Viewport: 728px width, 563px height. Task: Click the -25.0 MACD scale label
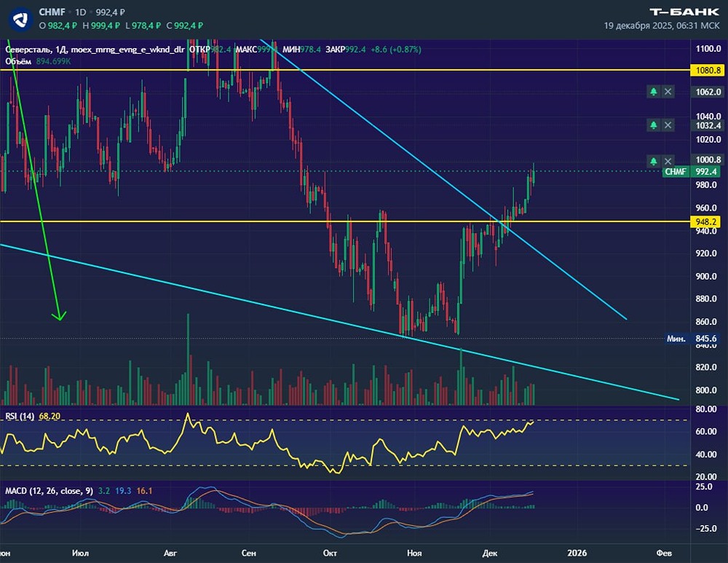click(x=707, y=529)
